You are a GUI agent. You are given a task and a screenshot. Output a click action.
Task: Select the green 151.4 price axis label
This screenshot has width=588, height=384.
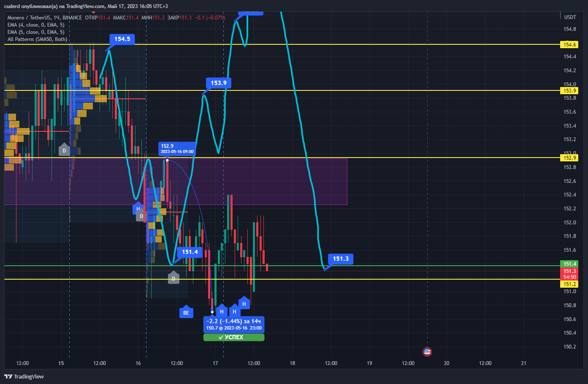[x=569, y=264]
